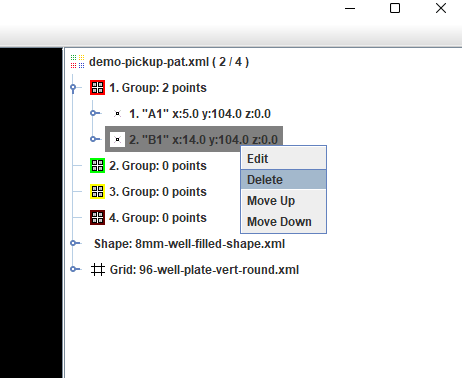Select the root demo-pickup-pat.xml ( 2 / 4 ) label
This screenshot has height=378, width=462.
[x=169, y=62]
